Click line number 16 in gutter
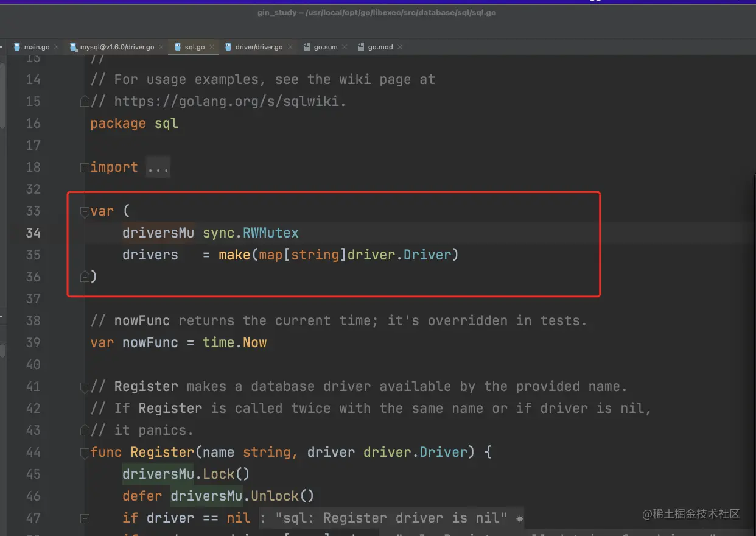This screenshot has height=536, width=756. tap(33, 123)
